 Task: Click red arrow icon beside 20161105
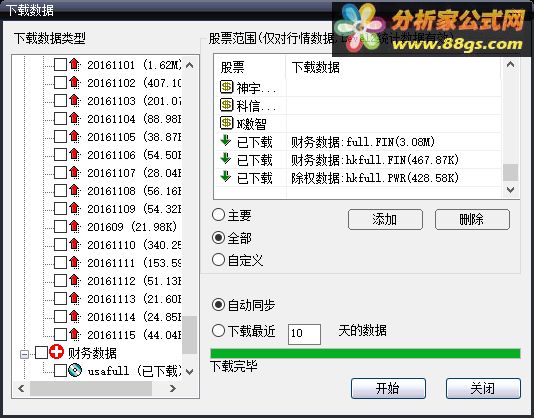74,137
